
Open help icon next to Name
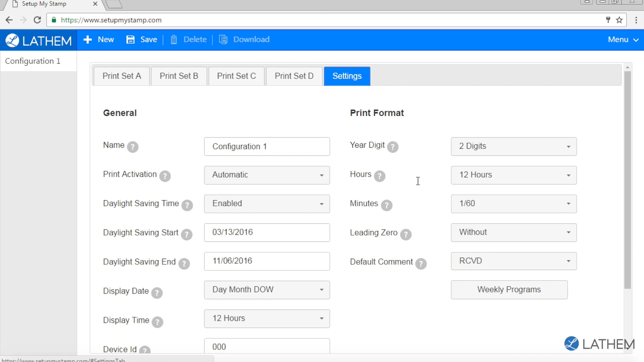[133, 147]
